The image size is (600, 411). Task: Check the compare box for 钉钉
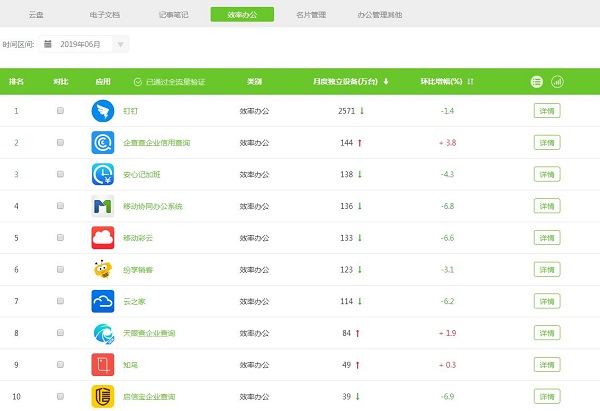tap(60, 111)
